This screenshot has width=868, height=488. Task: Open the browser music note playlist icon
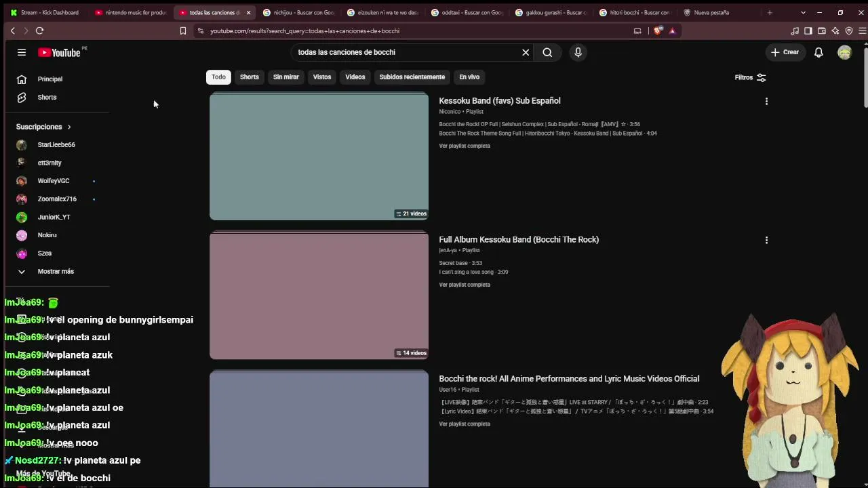tap(795, 30)
